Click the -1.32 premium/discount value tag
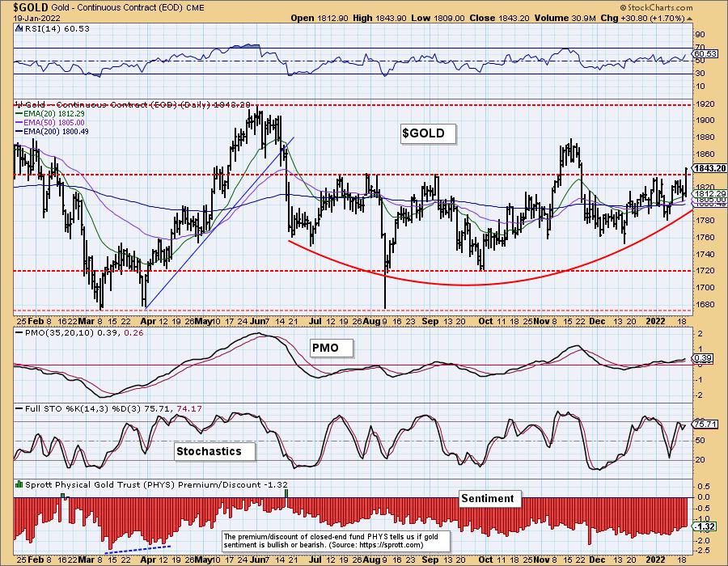This screenshot has height=566, width=728. [705, 526]
